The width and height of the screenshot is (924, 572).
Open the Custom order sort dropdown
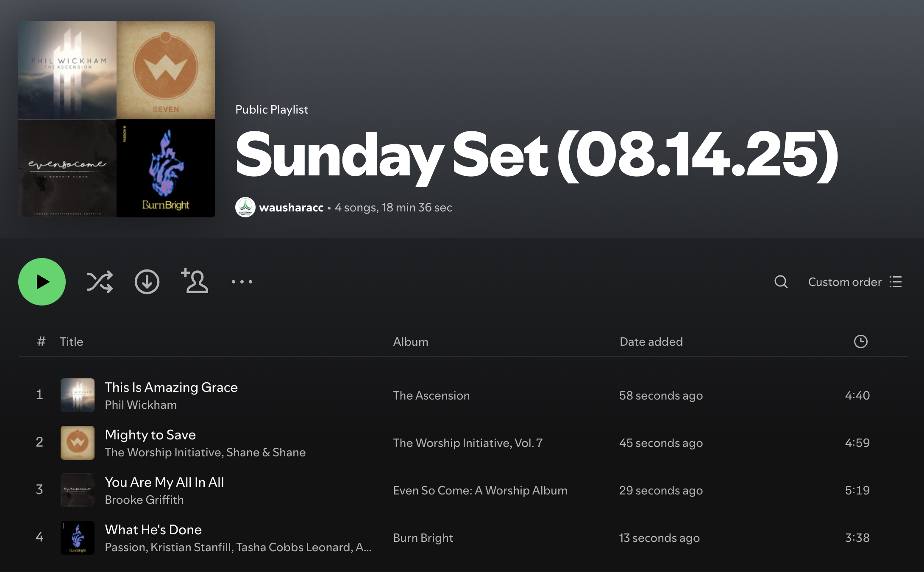(855, 282)
